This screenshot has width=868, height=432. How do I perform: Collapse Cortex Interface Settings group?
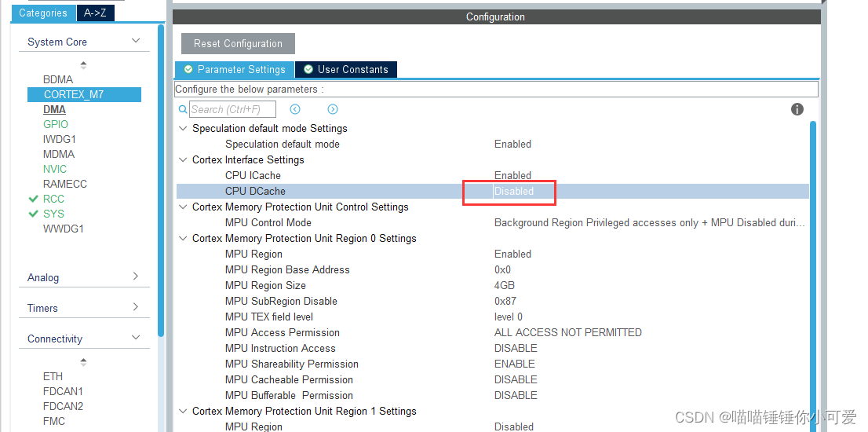183,160
